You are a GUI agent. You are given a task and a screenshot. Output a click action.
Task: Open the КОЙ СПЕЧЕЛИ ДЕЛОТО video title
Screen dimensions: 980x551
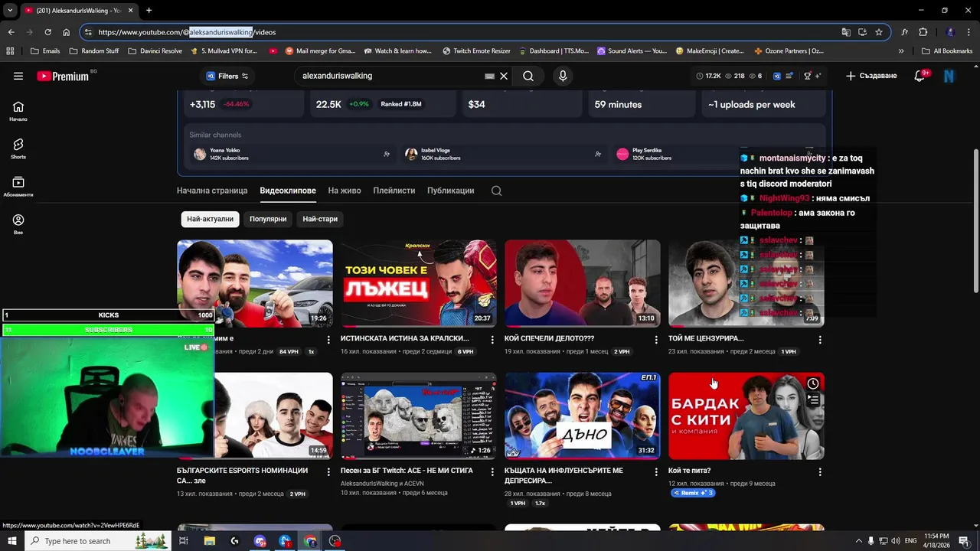coord(549,338)
